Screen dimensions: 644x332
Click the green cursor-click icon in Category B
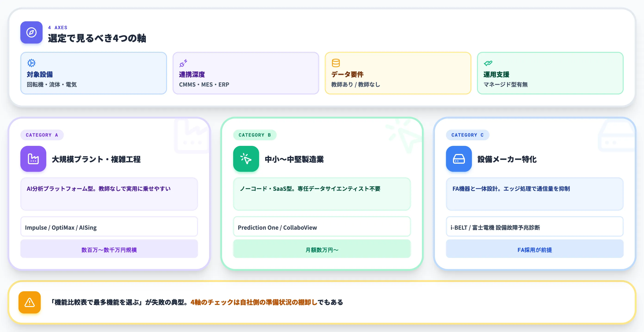coord(246,159)
